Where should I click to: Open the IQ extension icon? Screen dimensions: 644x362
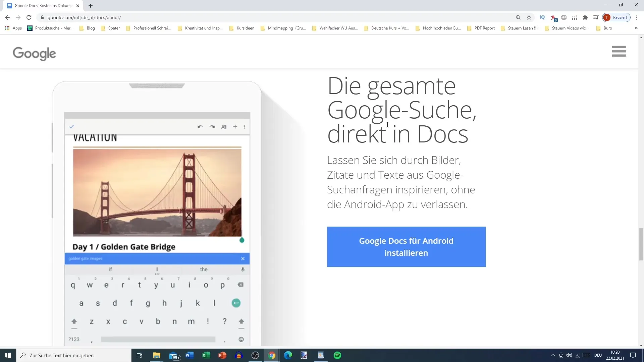coord(542,17)
